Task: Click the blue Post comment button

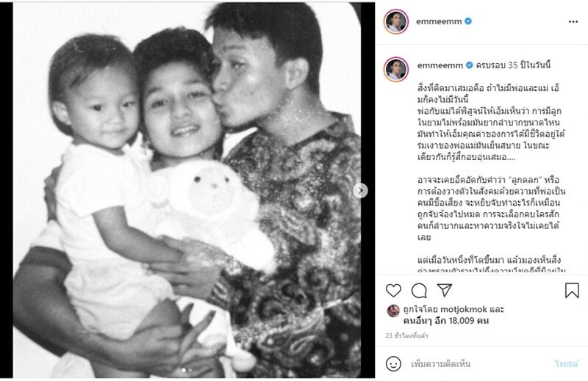Action: (567, 364)
